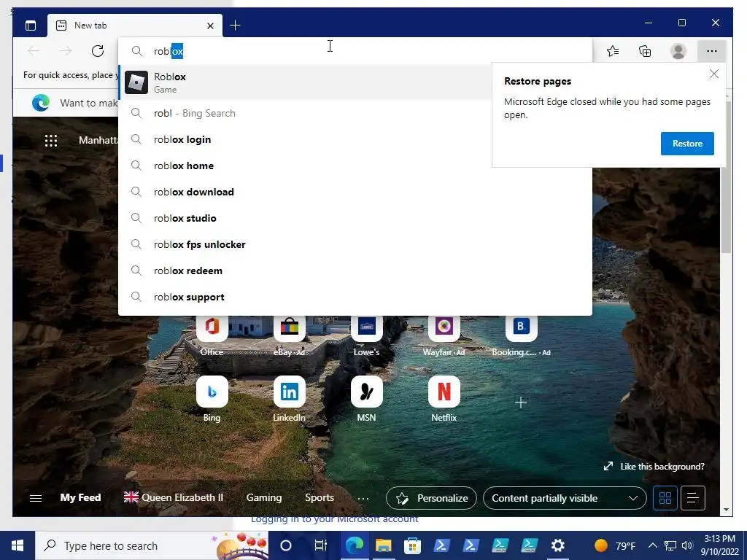
Task: Add a new tab with plus icon
Action: pyautogui.click(x=235, y=26)
